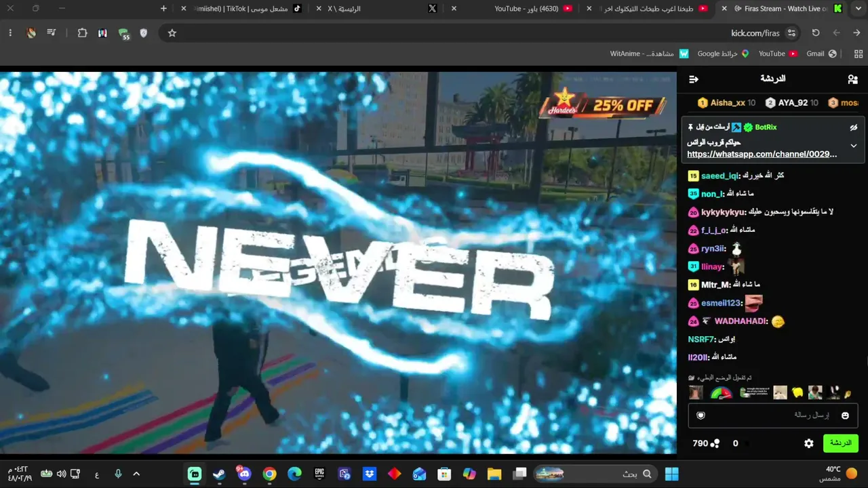Select Aisha_xx in top gifters leaderboard
The height and width of the screenshot is (488, 868).
[727, 103]
